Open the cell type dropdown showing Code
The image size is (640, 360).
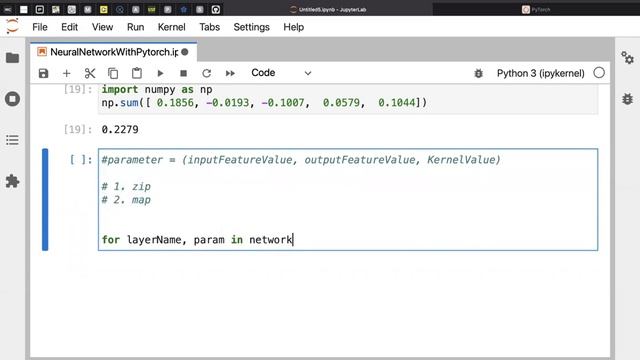coord(281,73)
